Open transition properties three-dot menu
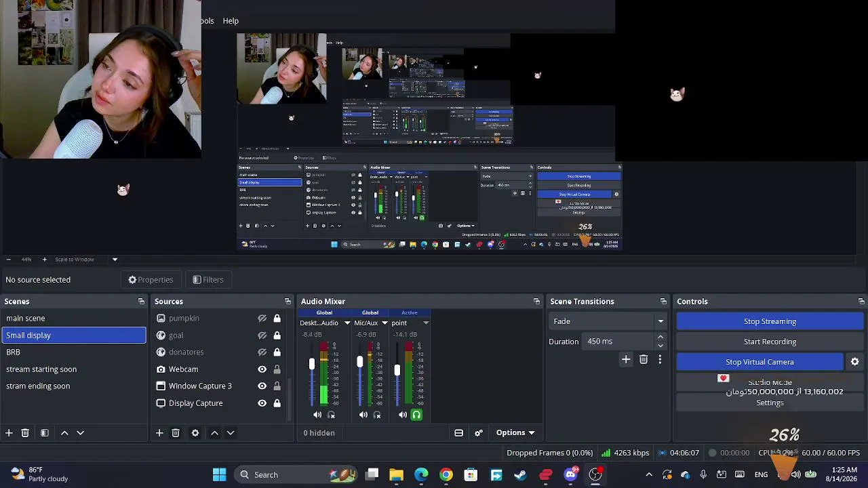 pyautogui.click(x=660, y=359)
